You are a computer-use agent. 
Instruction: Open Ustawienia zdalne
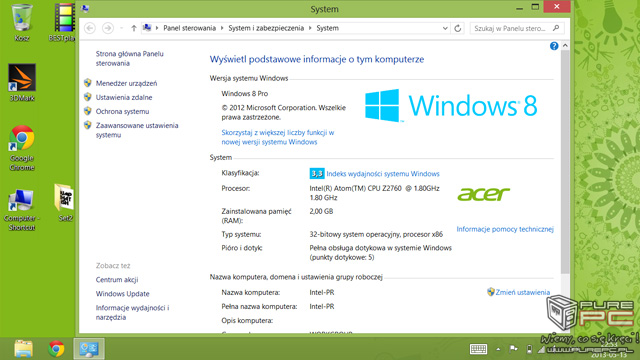tap(124, 97)
